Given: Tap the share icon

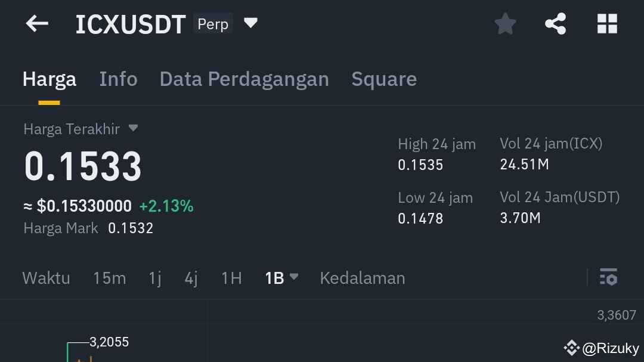Looking at the screenshot, I should (555, 24).
